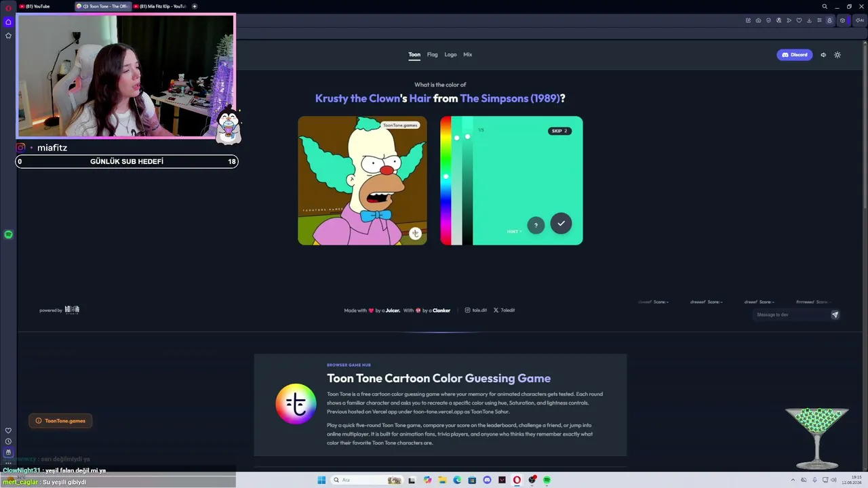This screenshot has height=488, width=868.
Task: Open the extensions cube icon
Action: point(843,20)
